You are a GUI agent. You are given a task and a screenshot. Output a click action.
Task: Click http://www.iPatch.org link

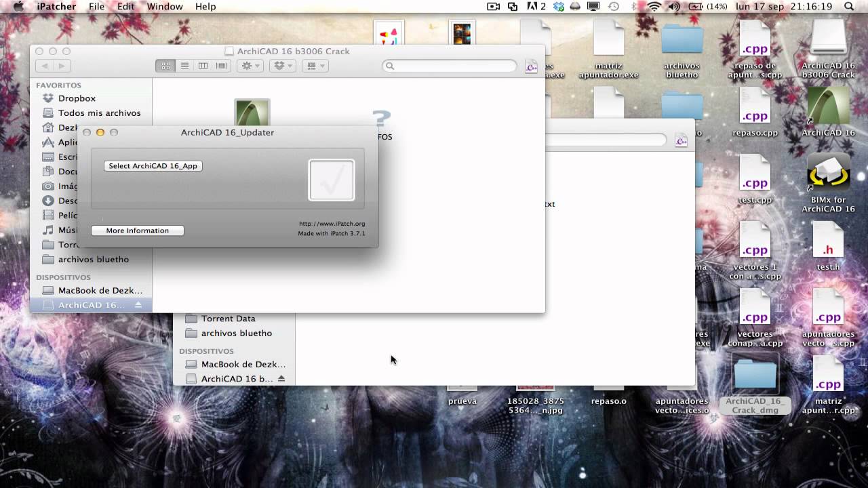(332, 224)
